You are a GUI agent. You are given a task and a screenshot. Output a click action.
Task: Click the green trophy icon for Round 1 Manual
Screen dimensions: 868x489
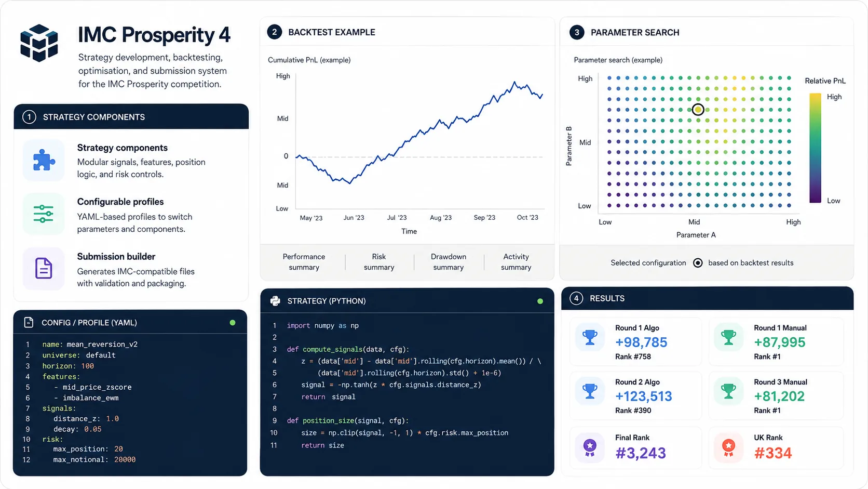(728, 338)
